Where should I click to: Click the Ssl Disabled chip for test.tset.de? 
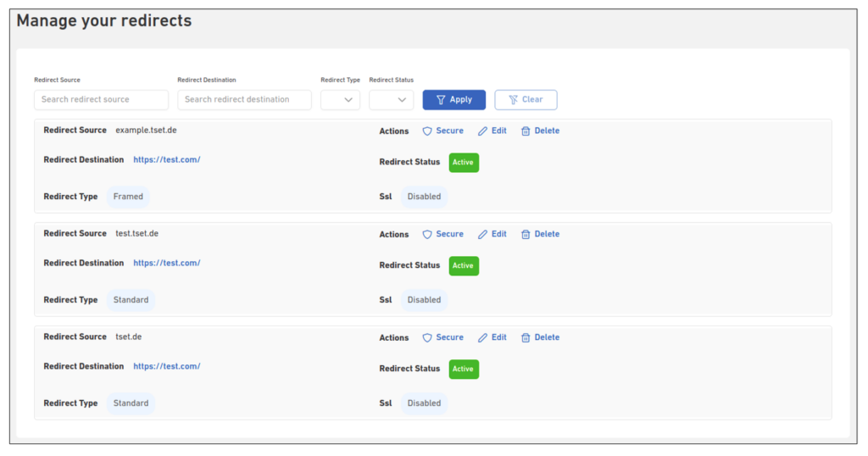click(x=424, y=301)
